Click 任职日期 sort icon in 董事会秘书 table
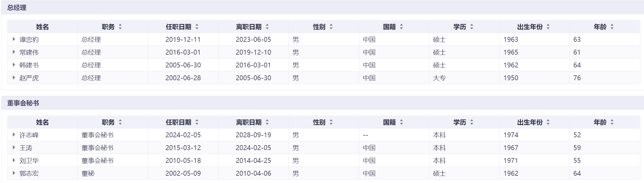The width and height of the screenshot is (644, 183). click(x=197, y=122)
